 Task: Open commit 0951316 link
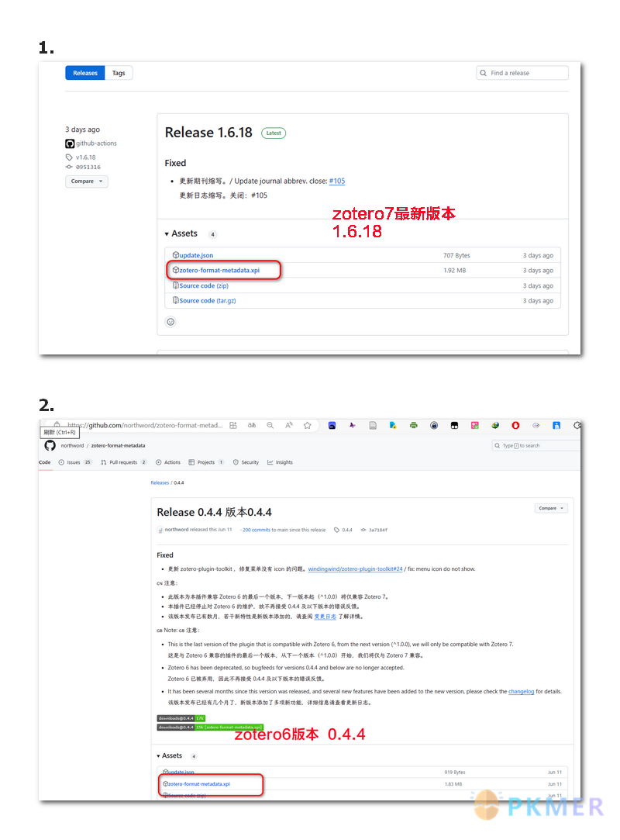pos(88,167)
